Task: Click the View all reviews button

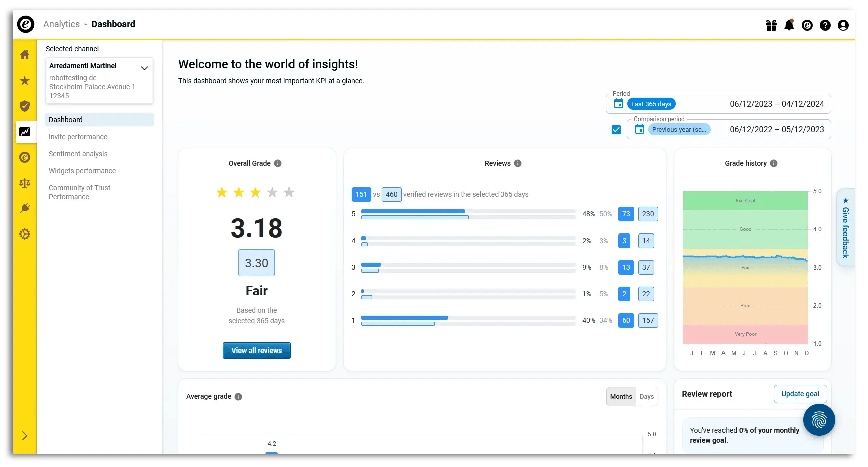Action: (x=256, y=350)
